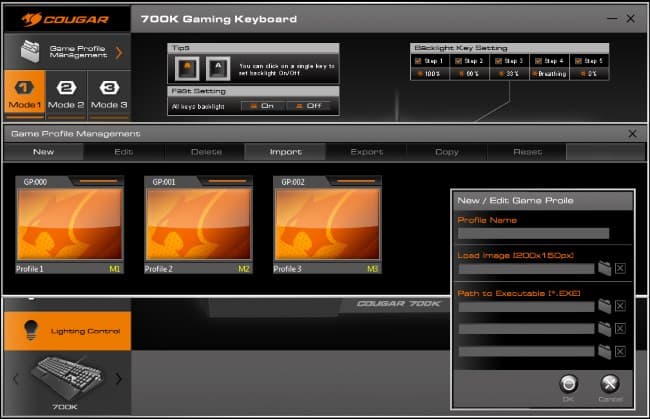Click Copy in profile management toolbar
650x419 pixels.
[x=447, y=152]
